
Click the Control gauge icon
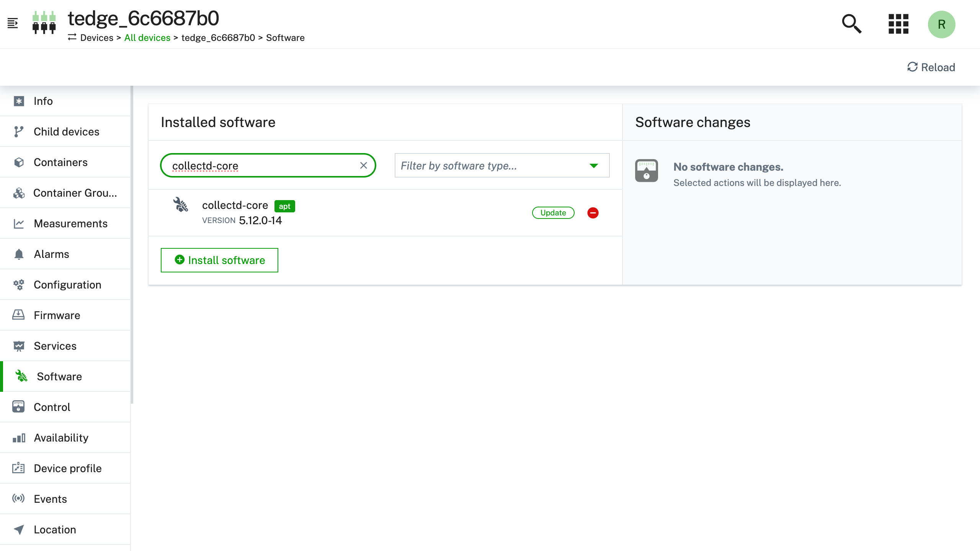pyautogui.click(x=18, y=407)
